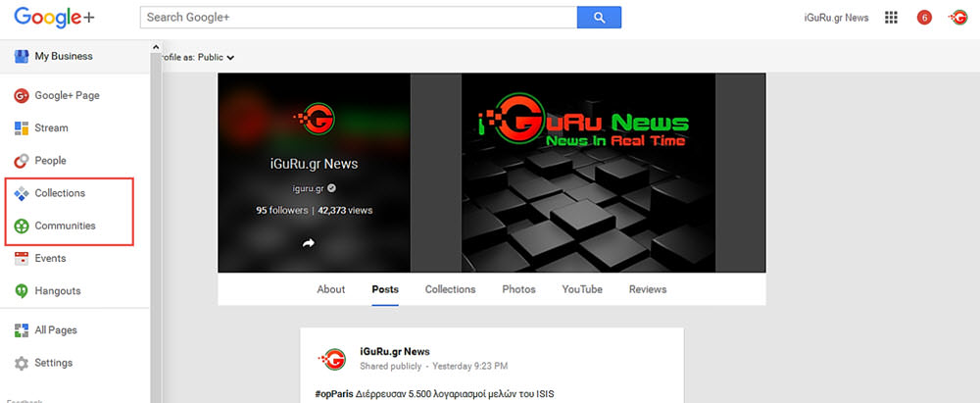This screenshot has width=980, height=403.
Task: Open Communities in the sidebar
Action: point(65,226)
